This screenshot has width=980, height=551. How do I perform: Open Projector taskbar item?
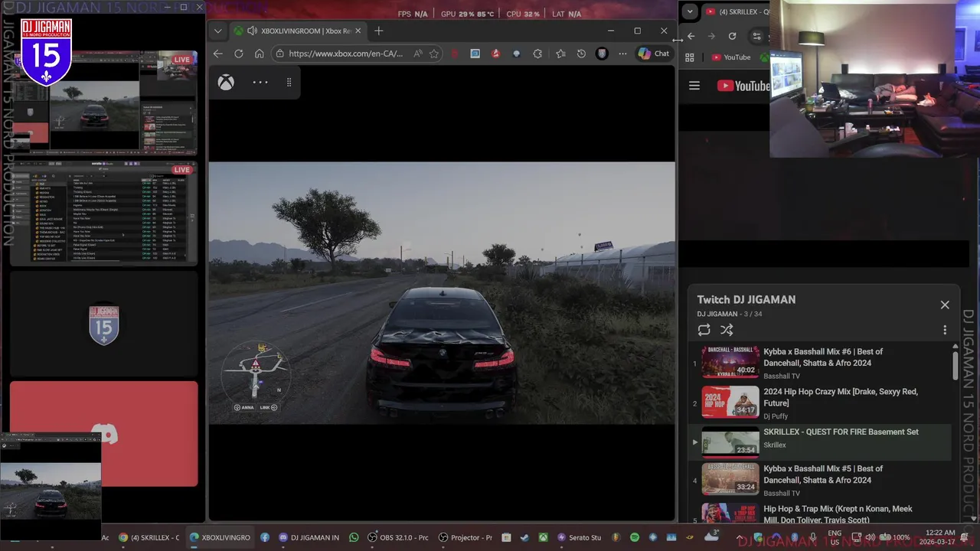coord(465,537)
